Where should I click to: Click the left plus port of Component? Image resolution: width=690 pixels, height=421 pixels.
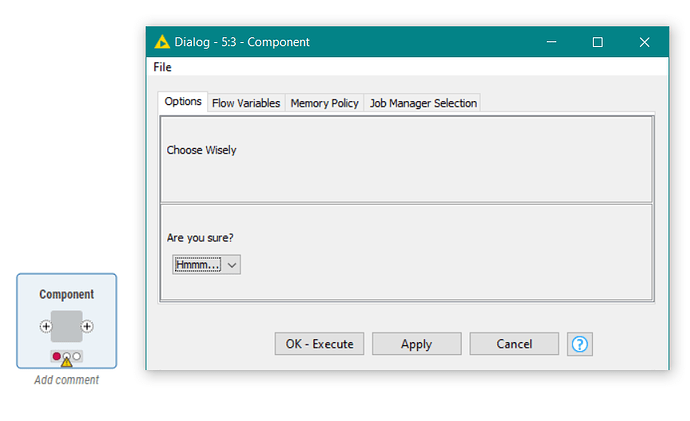click(x=46, y=326)
